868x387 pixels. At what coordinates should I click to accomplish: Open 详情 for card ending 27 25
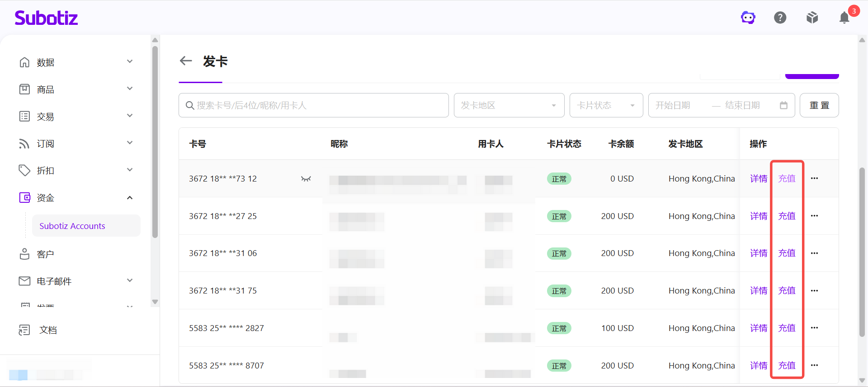pos(759,216)
